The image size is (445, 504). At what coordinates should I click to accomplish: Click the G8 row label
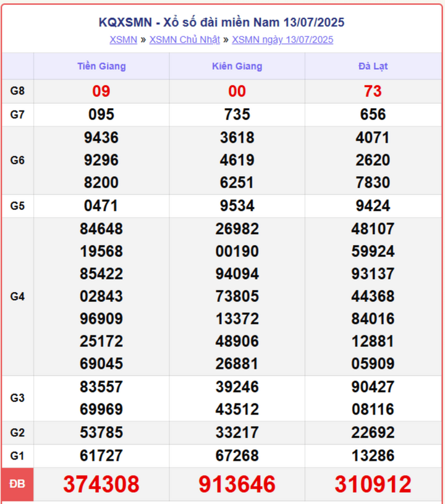17,91
